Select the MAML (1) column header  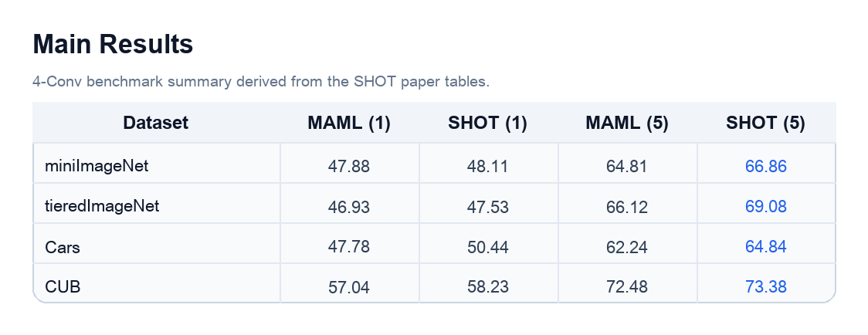[x=349, y=123]
